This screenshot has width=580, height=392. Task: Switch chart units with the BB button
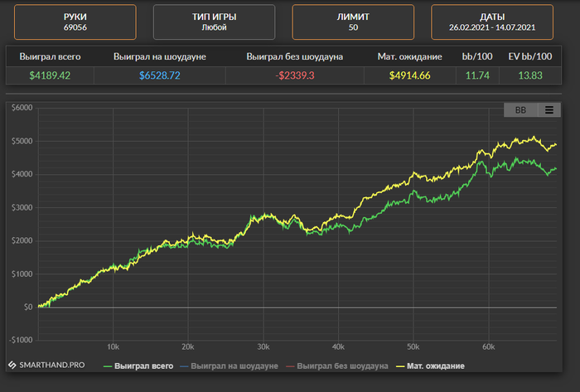point(520,110)
